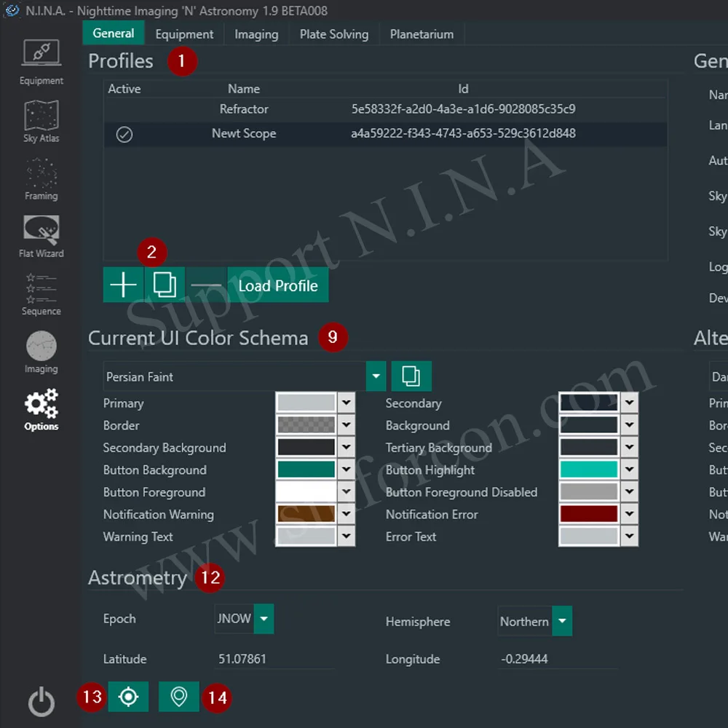
Task: Open the Secondary Background color dropdown arrow
Action: pyautogui.click(x=347, y=447)
